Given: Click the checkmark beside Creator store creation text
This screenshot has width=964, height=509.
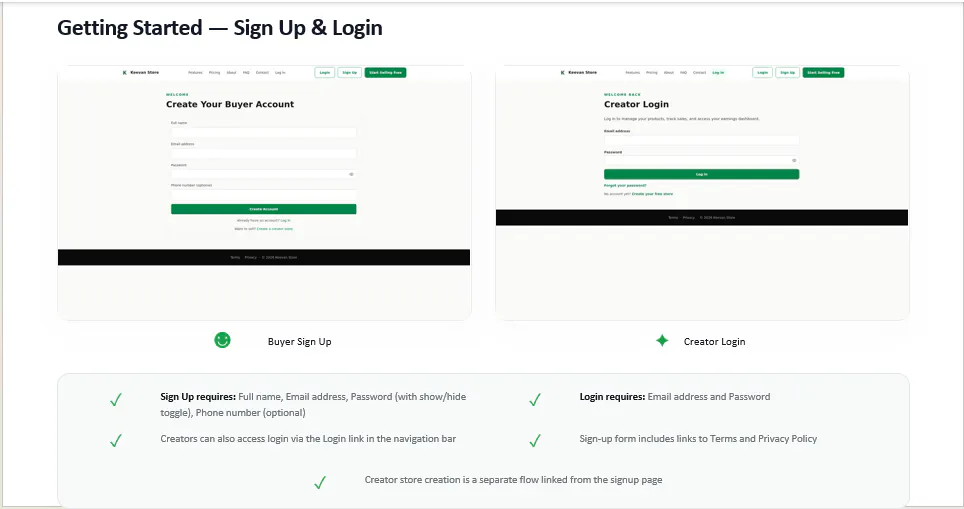Looking at the screenshot, I should coord(320,483).
